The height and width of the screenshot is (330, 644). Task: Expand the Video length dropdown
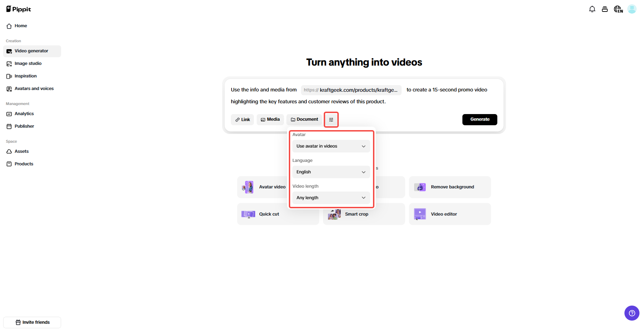pyautogui.click(x=331, y=198)
